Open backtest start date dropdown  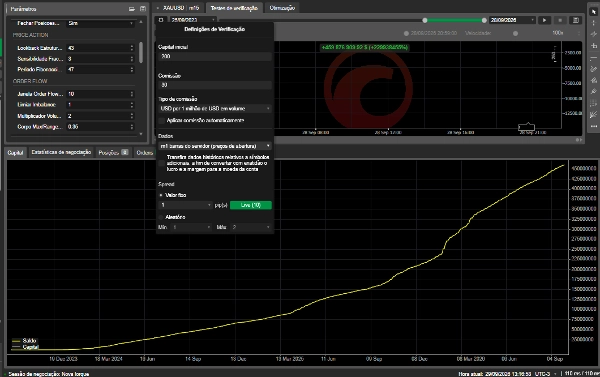[x=193, y=20]
